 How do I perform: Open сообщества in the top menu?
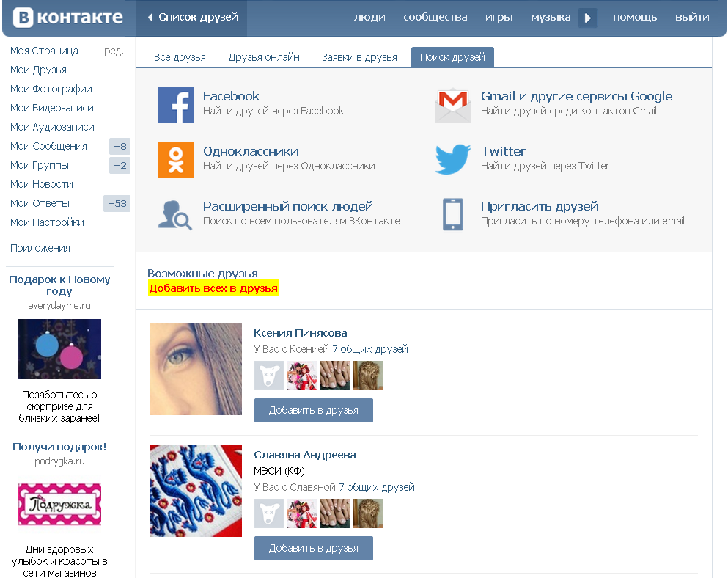pyautogui.click(x=435, y=17)
